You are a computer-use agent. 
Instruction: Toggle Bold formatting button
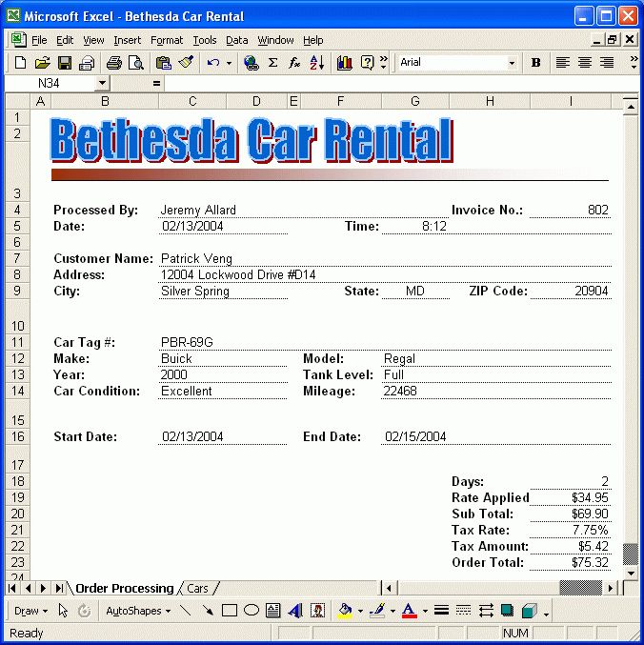[535, 63]
